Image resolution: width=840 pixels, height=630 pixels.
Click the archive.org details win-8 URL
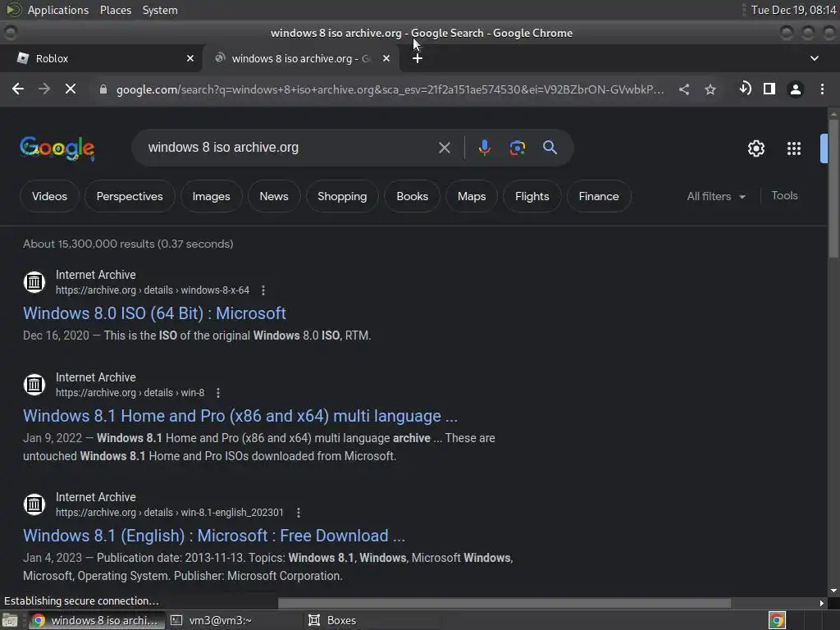[x=130, y=393]
